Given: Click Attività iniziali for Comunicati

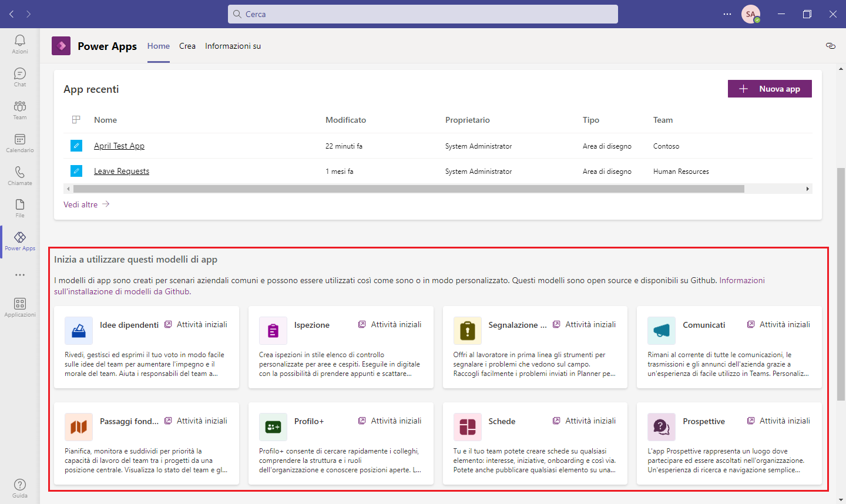Looking at the screenshot, I should [x=779, y=324].
